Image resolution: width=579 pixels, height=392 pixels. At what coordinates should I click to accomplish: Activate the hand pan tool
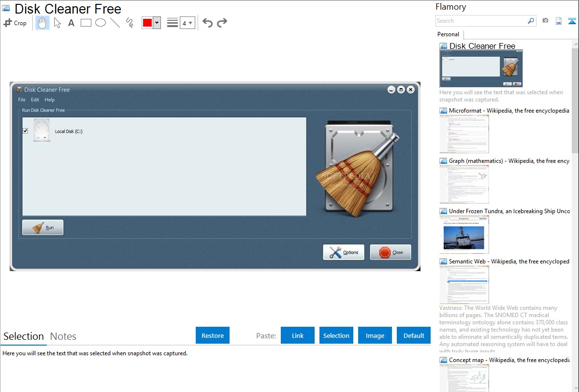click(42, 23)
